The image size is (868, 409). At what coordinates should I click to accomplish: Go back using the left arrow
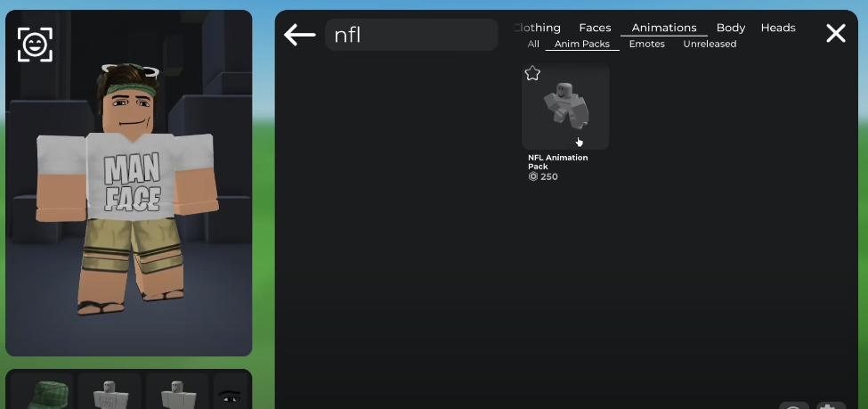point(299,35)
